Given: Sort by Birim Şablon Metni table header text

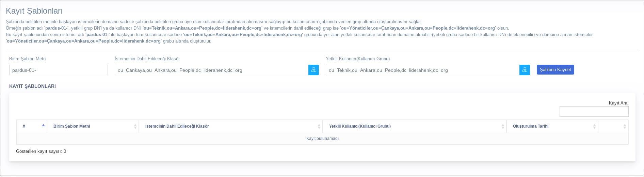Looking at the screenshot, I should (71, 126).
